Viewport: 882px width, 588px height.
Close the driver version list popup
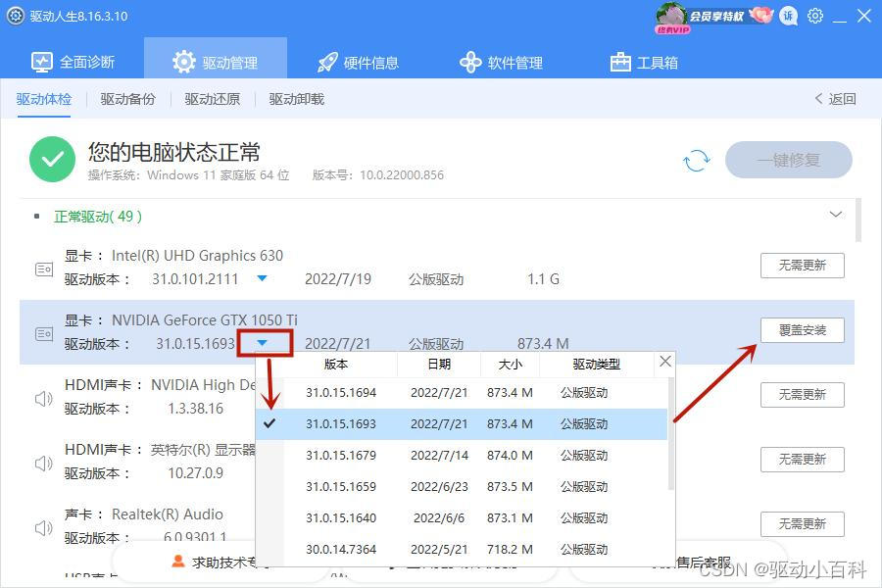(x=665, y=362)
